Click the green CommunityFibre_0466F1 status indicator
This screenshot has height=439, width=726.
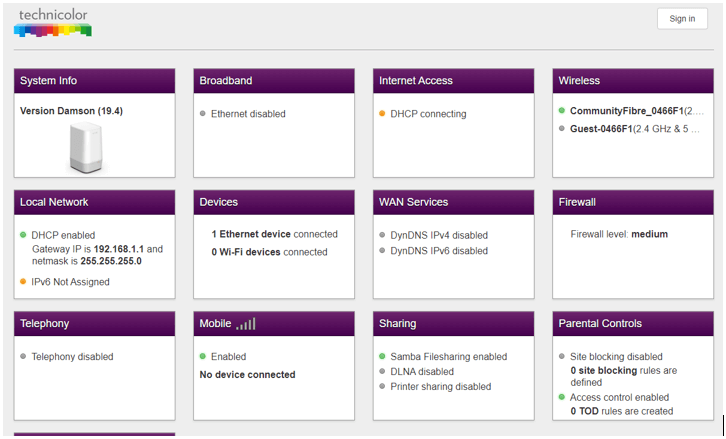coord(562,111)
